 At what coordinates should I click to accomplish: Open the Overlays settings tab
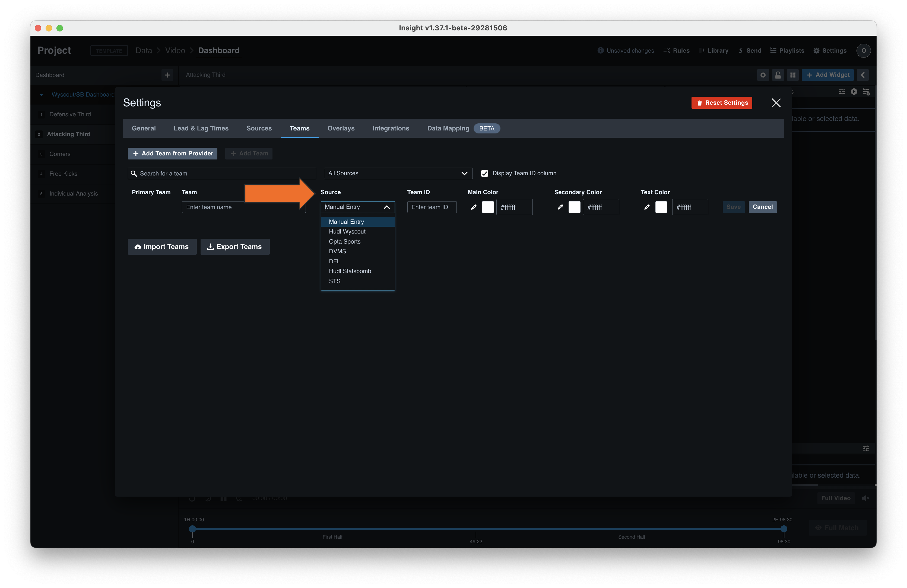pyautogui.click(x=341, y=128)
